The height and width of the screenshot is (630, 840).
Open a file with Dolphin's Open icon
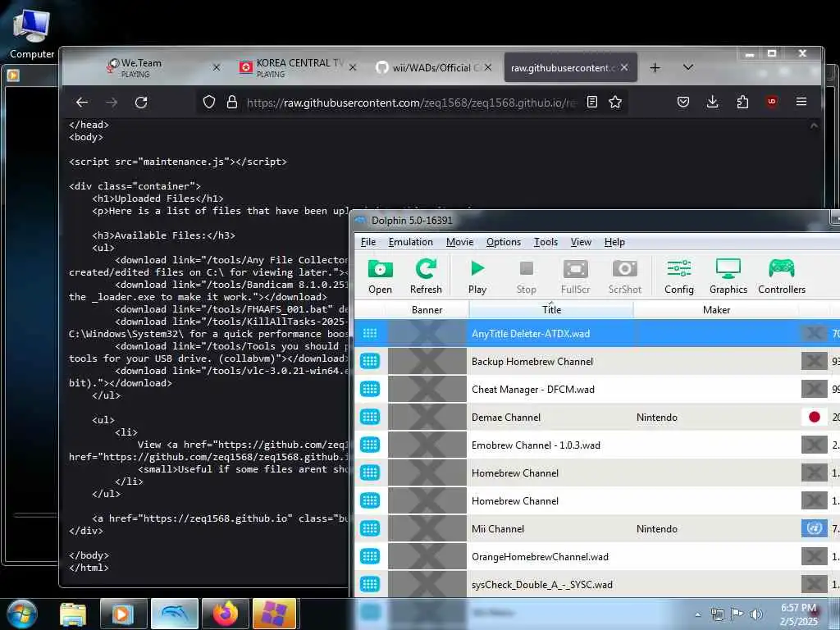380,276
